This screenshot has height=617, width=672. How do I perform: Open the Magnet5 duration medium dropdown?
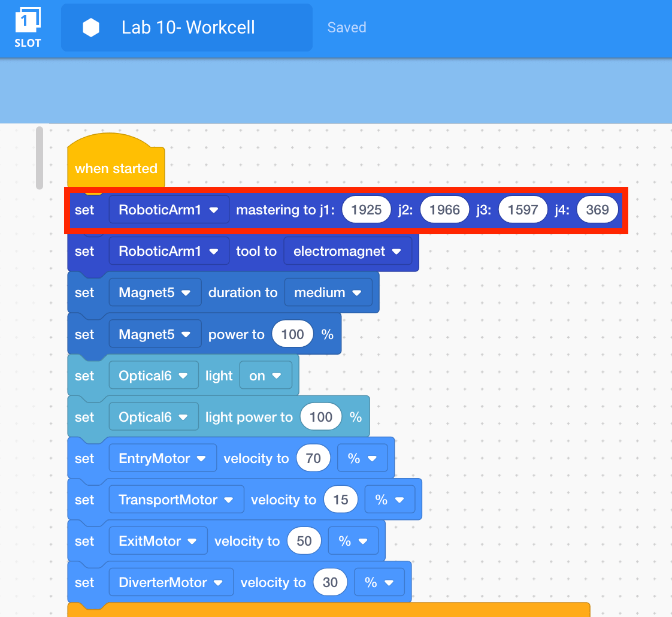click(328, 292)
